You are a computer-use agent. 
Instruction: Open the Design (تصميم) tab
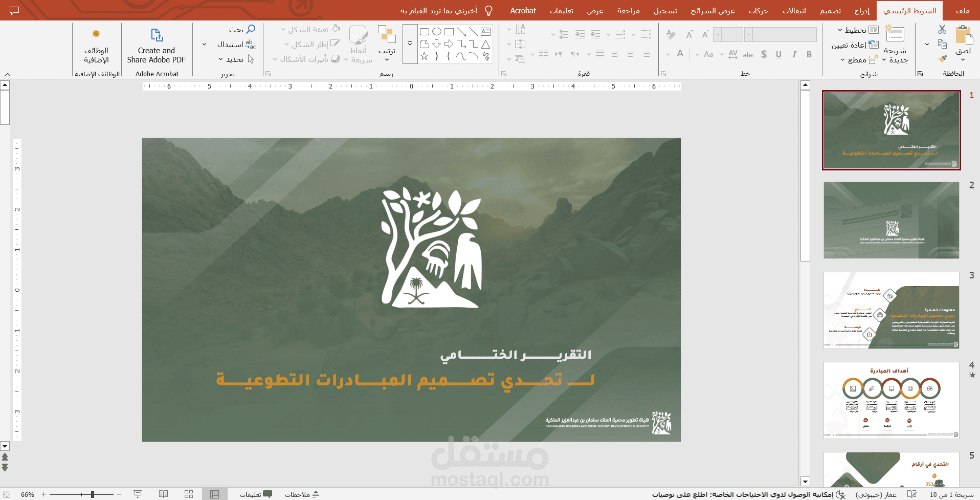click(830, 11)
